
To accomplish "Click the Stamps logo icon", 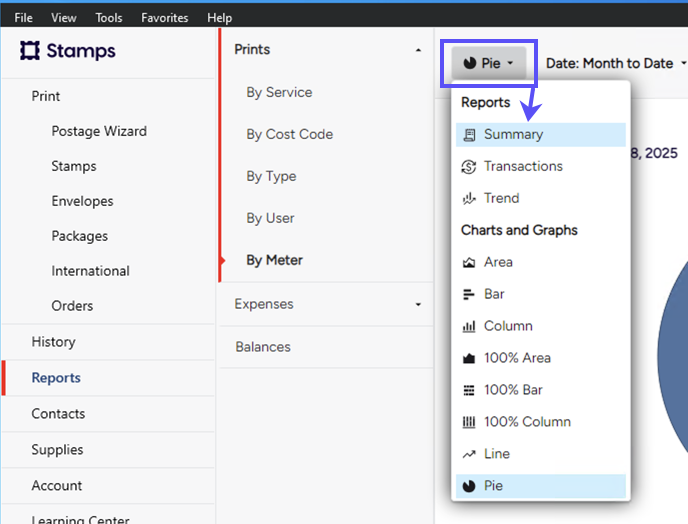I will point(30,50).
